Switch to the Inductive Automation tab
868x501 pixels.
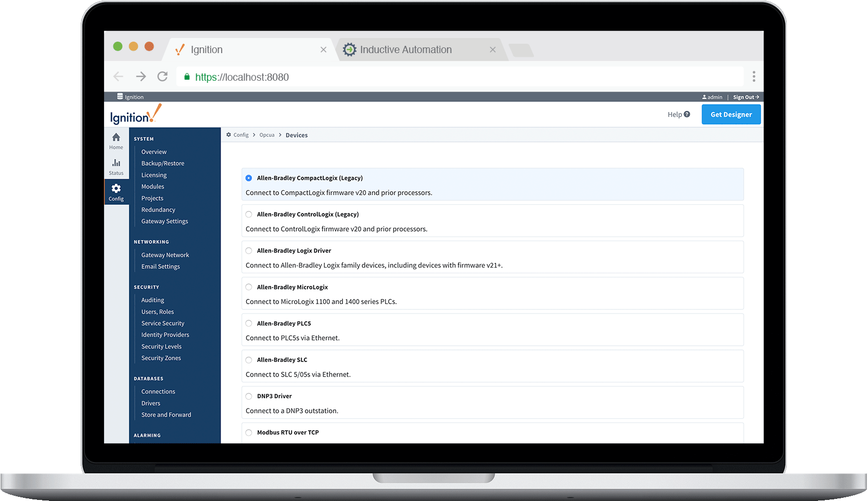(x=406, y=50)
